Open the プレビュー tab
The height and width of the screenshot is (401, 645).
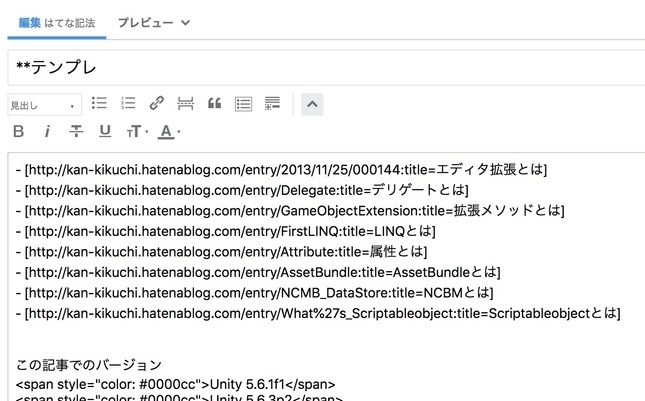[145, 23]
